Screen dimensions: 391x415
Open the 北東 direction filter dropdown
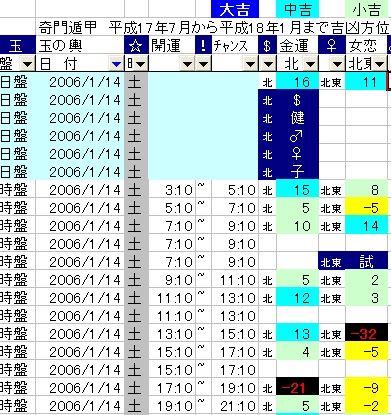point(379,63)
